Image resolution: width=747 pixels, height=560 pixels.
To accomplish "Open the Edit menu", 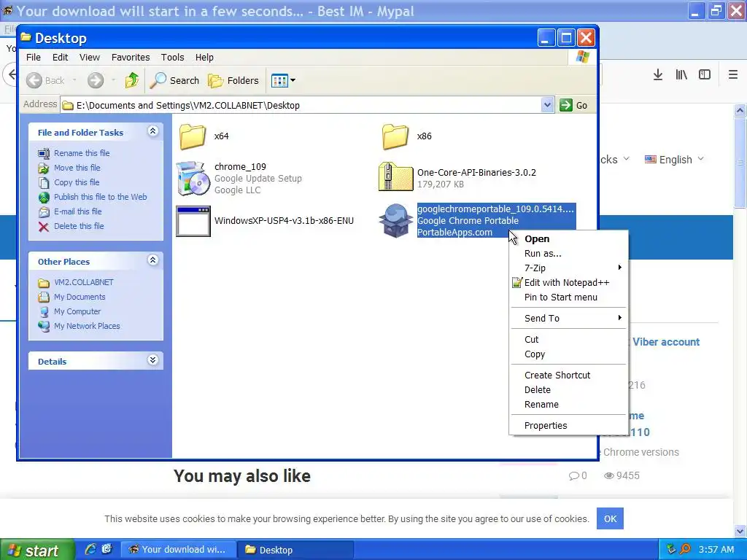I will [x=60, y=57].
